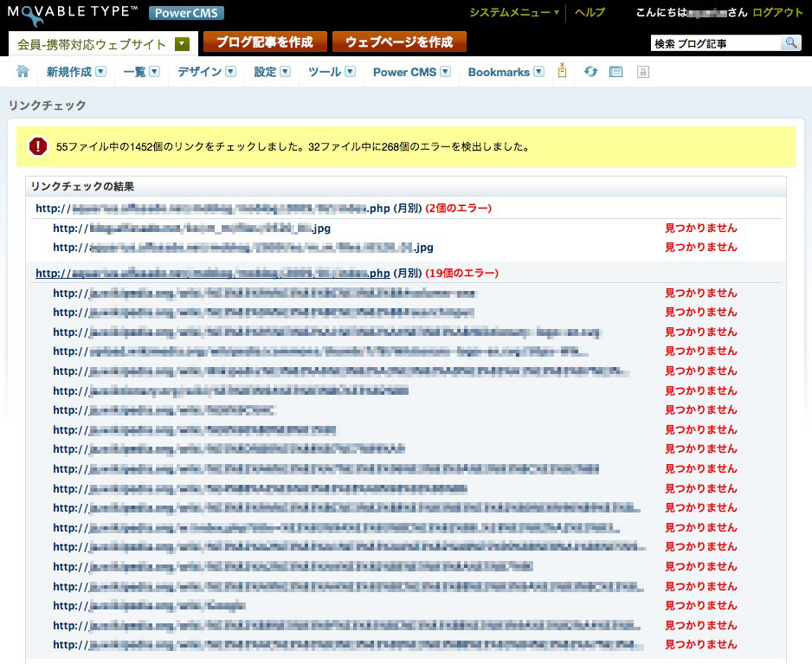This screenshot has width=812, height=664.
Task: Click the (2個のエラー) text
Action: [x=458, y=209]
